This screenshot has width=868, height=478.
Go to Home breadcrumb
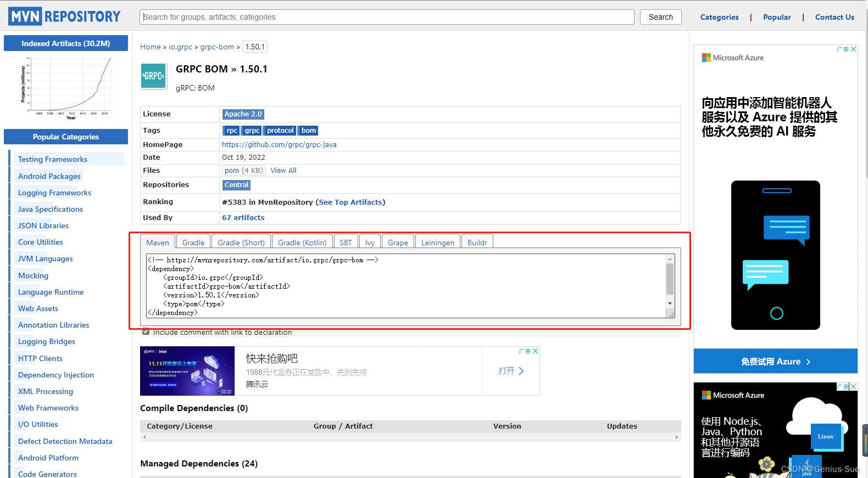(151, 47)
